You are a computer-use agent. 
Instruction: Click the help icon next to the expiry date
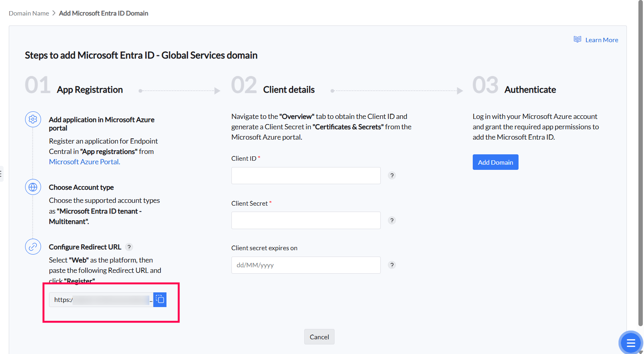click(392, 265)
